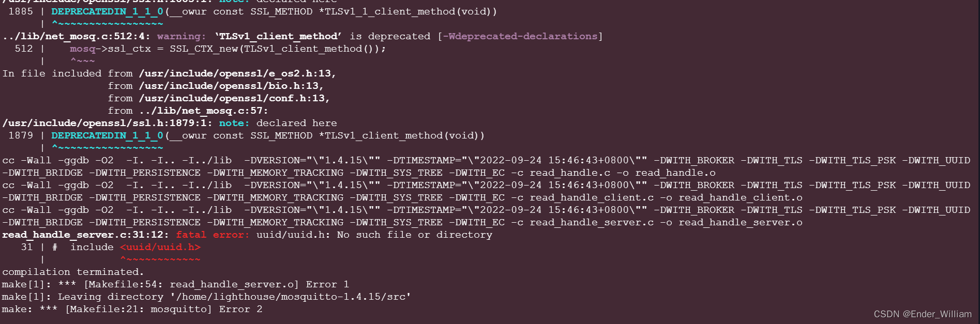Click the CSDN @Ender_William watermark

point(922,314)
